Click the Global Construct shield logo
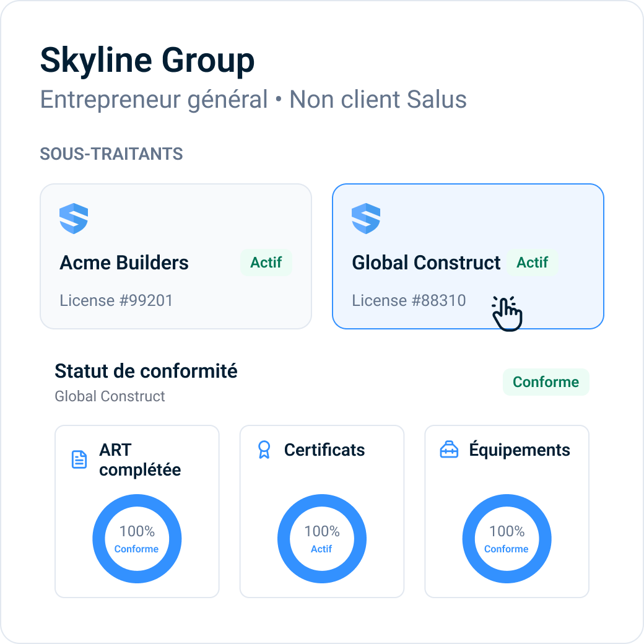The width and height of the screenshot is (644, 644). tap(366, 219)
